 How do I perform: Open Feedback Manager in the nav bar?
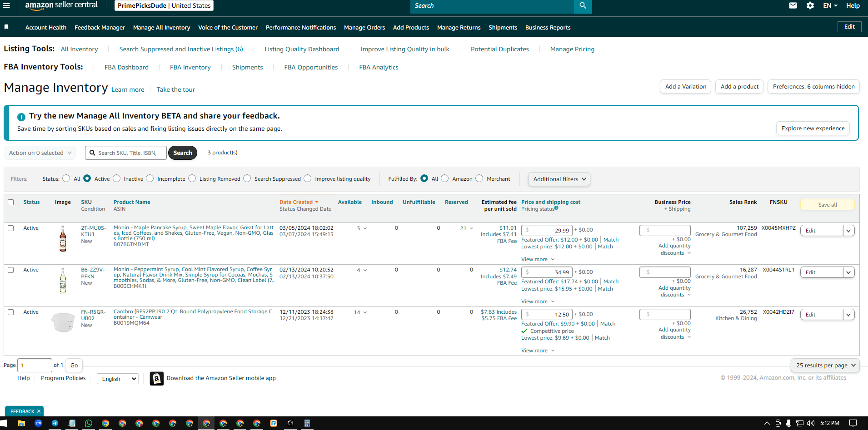100,28
